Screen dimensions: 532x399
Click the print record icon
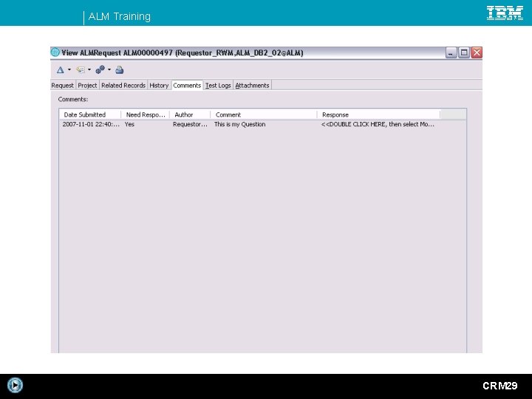pos(120,70)
